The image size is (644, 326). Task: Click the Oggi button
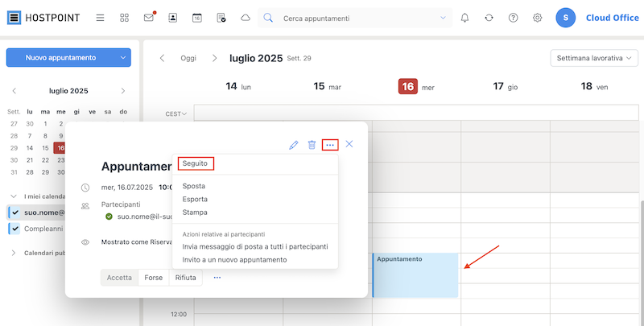[x=188, y=58]
